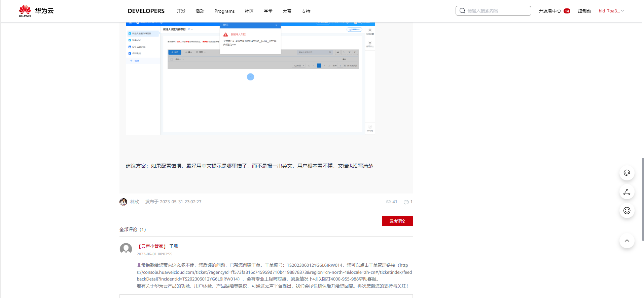Image resolution: width=644 pixels, height=298 pixels.
Task: Open the DEVELOPERS home link
Action: 146,11
